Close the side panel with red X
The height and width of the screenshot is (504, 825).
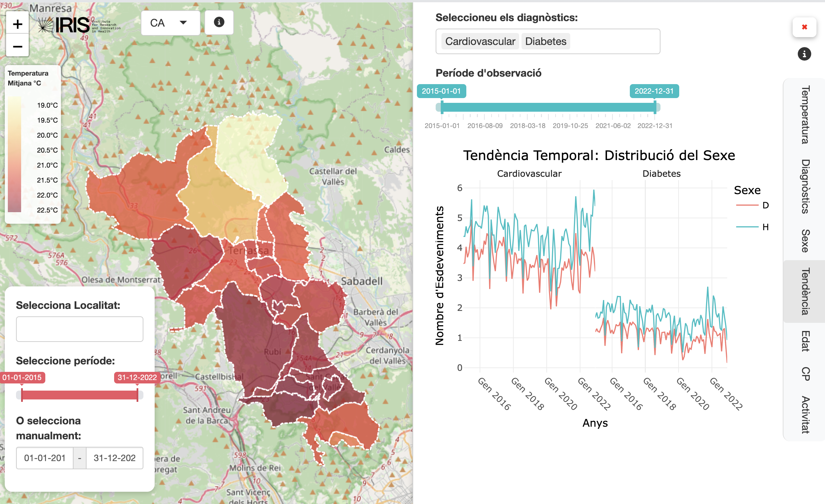coord(804,27)
